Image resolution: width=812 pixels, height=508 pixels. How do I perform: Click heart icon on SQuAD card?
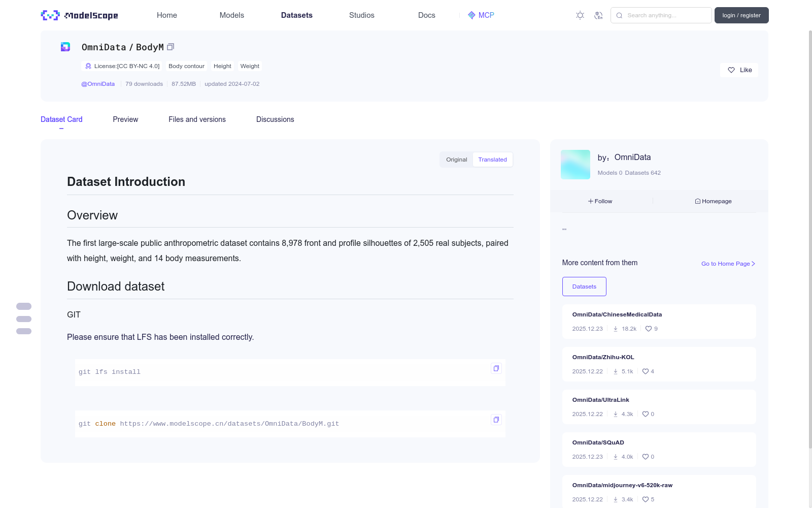(x=646, y=457)
